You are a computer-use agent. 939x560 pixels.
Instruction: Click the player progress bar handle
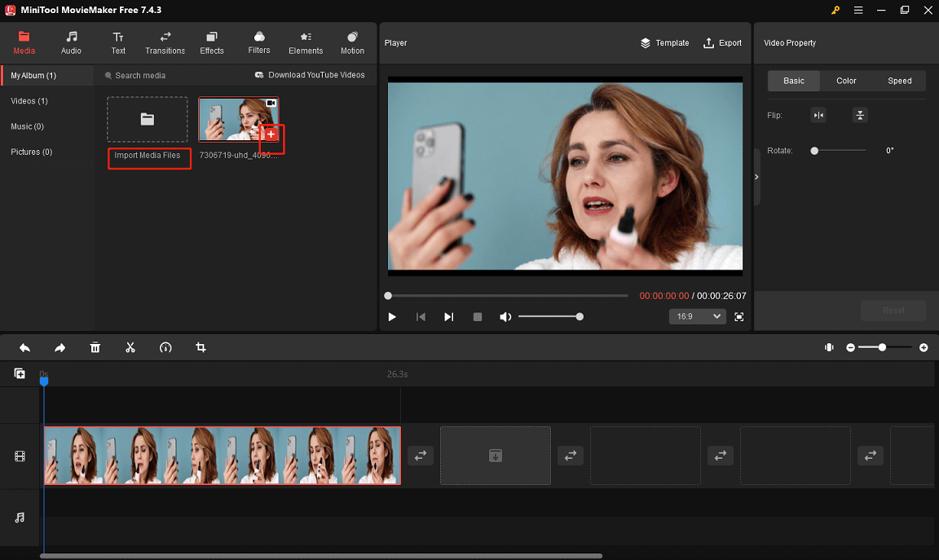coord(388,296)
